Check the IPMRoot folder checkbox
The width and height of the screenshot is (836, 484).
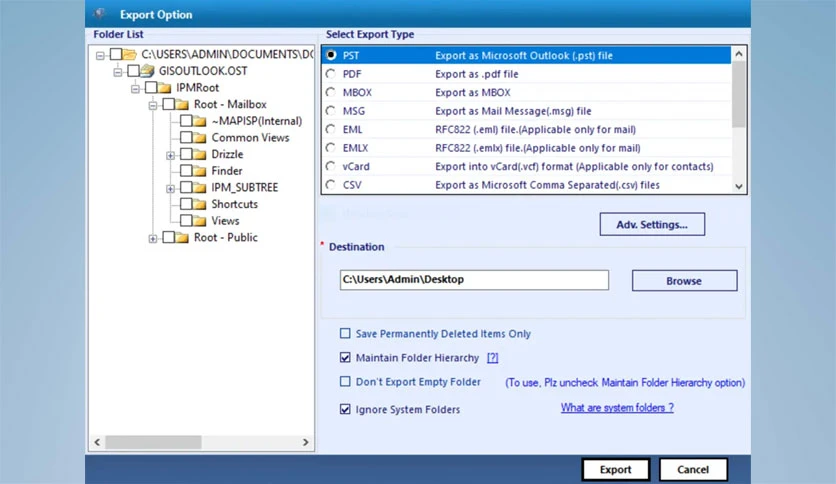(151, 87)
